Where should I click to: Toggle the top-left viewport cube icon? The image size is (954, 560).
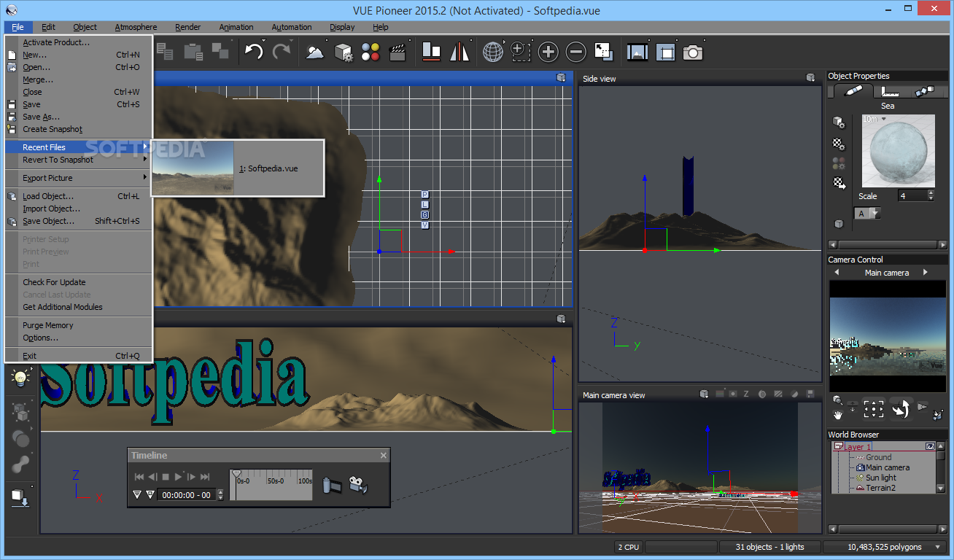coord(561,77)
